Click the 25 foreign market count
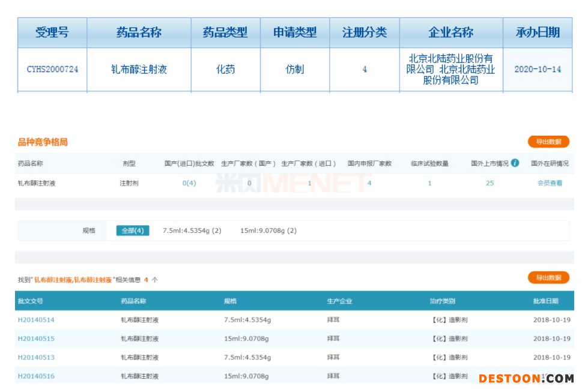The width and height of the screenshot is (582, 392). pyautogui.click(x=490, y=183)
